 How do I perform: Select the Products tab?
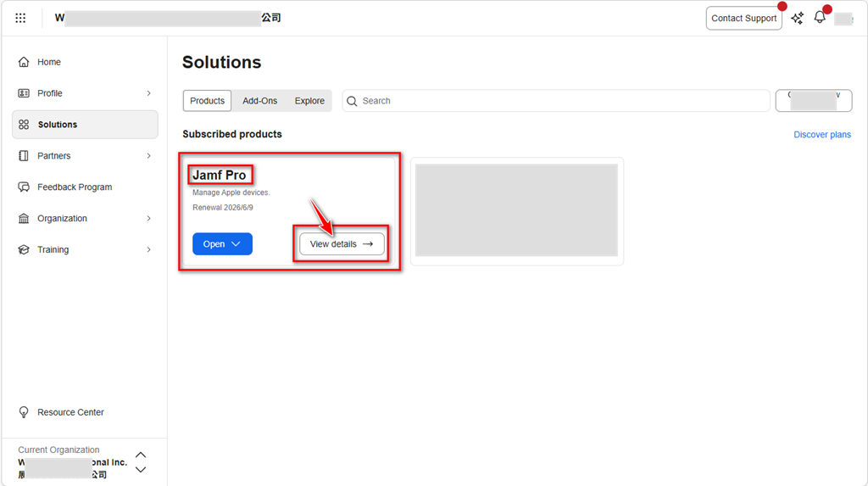[207, 101]
